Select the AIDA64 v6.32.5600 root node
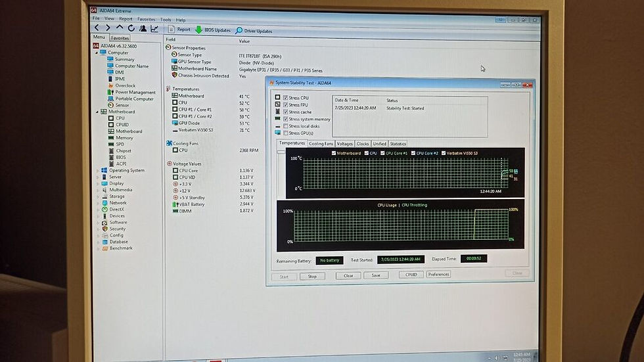Viewport: 644px width, 362px height. point(118,46)
